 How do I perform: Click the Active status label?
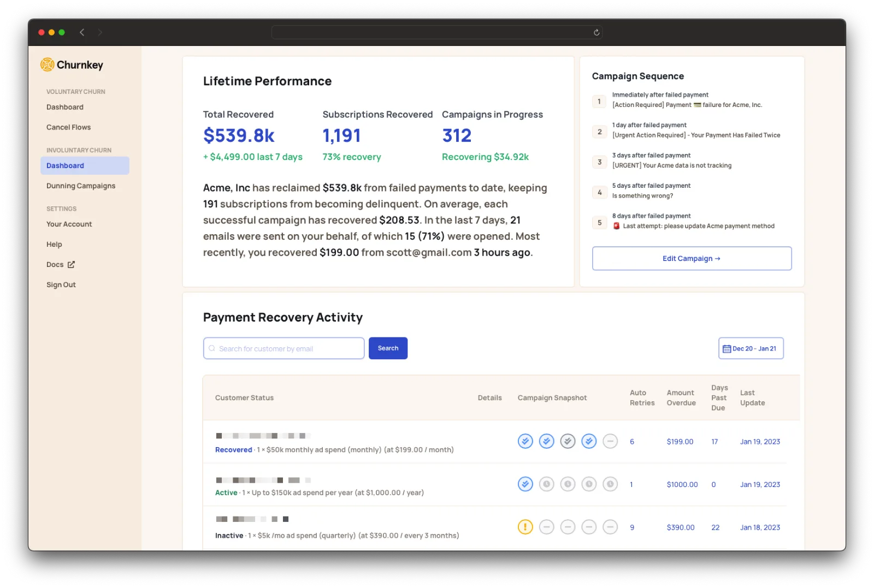tap(226, 492)
